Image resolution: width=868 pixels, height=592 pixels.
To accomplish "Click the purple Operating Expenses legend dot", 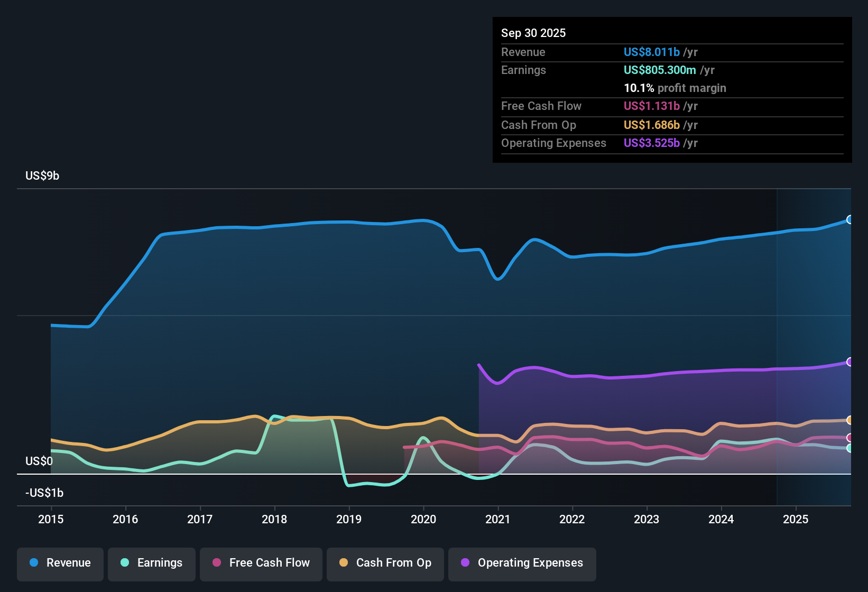I will (465, 563).
